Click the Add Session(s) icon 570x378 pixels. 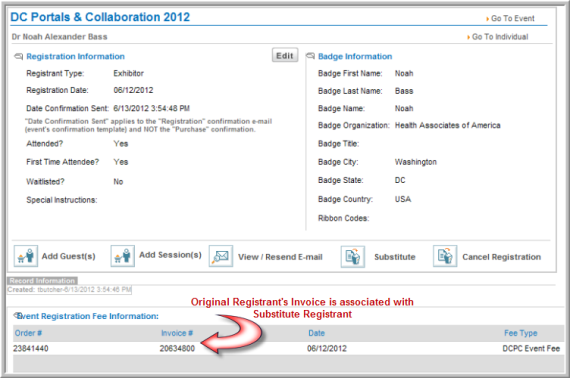point(123,256)
